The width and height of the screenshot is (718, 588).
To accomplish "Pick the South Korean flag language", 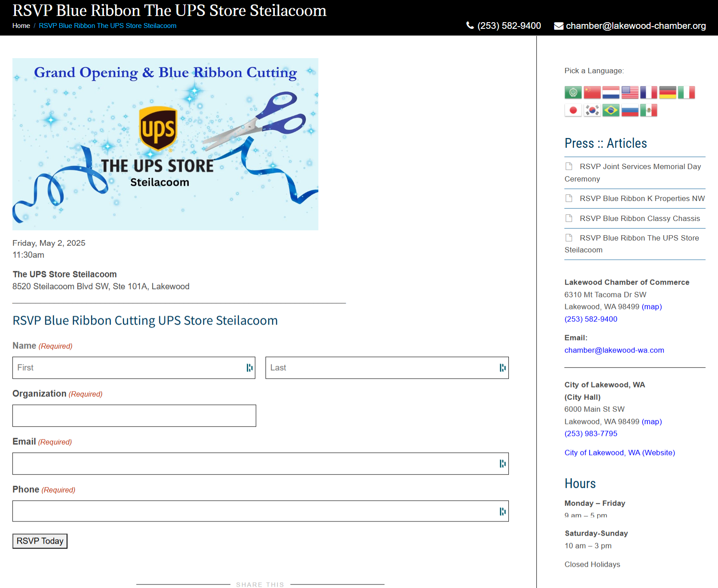I will (x=592, y=110).
